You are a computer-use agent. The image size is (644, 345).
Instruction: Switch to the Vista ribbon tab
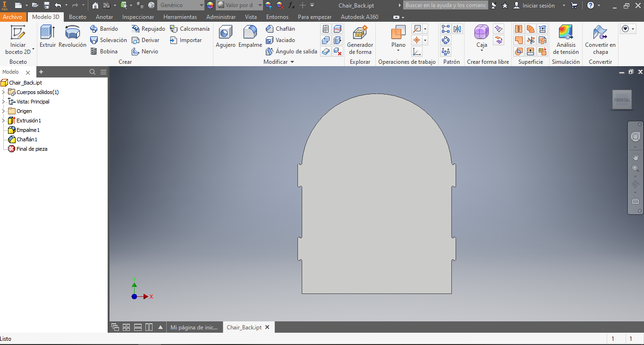[251, 17]
